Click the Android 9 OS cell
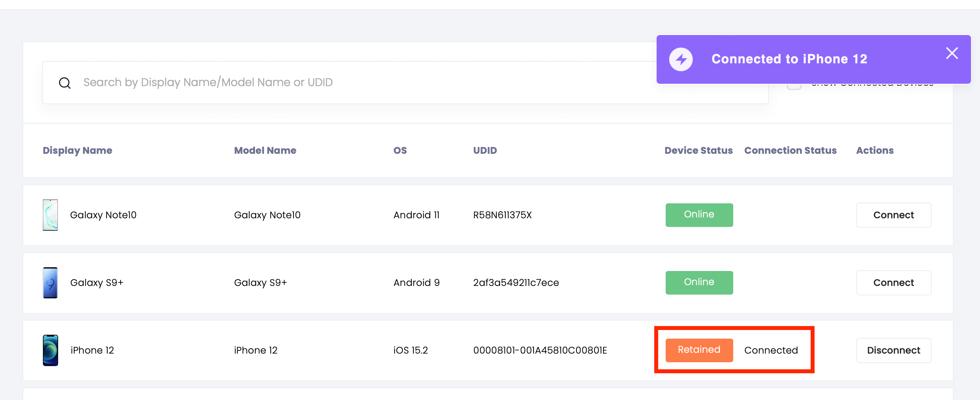Image resolution: width=980 pixels, height=400 pixels. pos(417,283)
